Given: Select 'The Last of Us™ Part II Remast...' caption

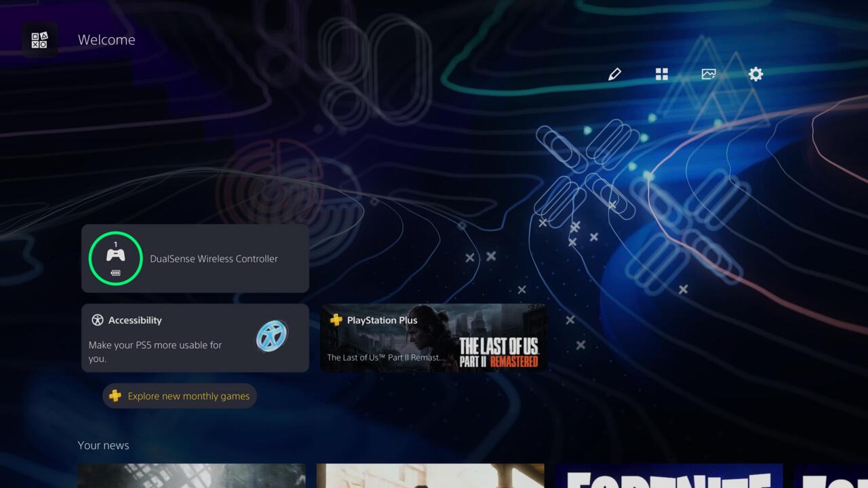Looking at the screenshot, I should (x=386, y=357).
